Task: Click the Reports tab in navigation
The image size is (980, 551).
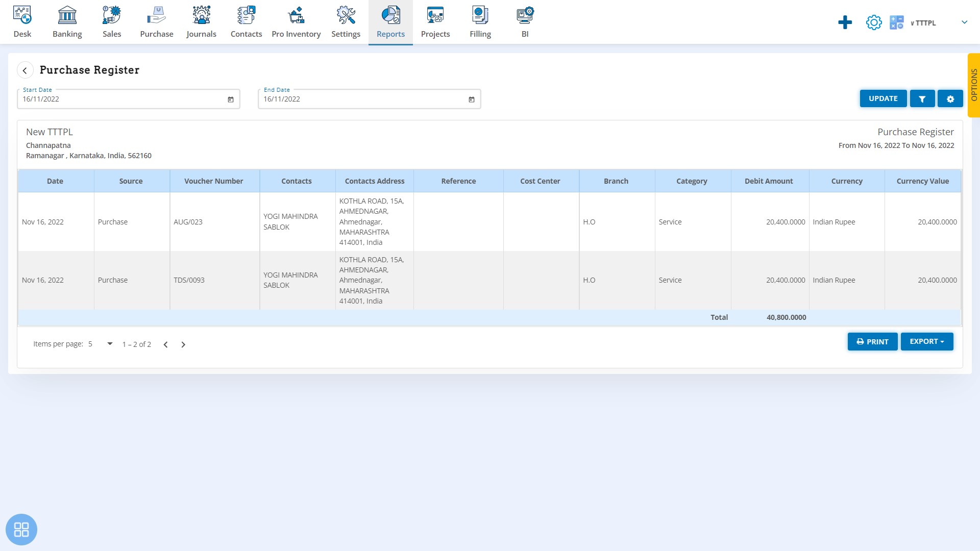Action: (390, 21)
